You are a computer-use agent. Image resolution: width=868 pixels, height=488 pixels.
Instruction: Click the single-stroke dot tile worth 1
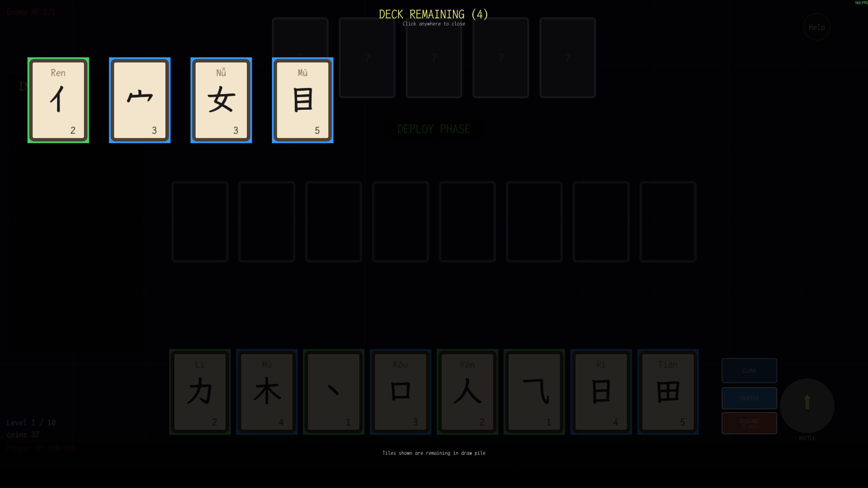click(x=334, y=393)
